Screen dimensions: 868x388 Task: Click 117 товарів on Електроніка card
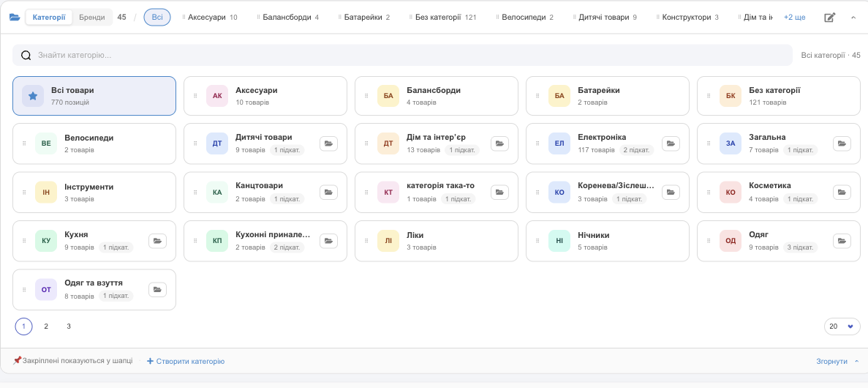coord(596,150)
